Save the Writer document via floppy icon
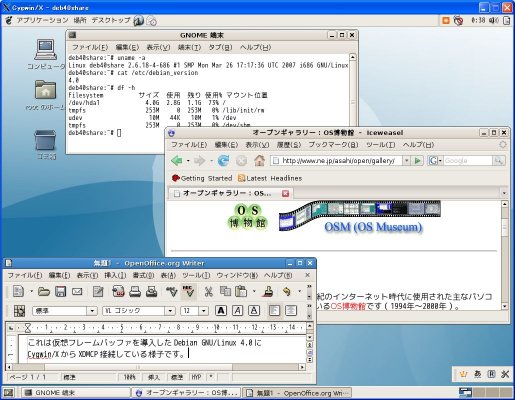This screenshot has height=400, width=515. (x=60, y=292)
